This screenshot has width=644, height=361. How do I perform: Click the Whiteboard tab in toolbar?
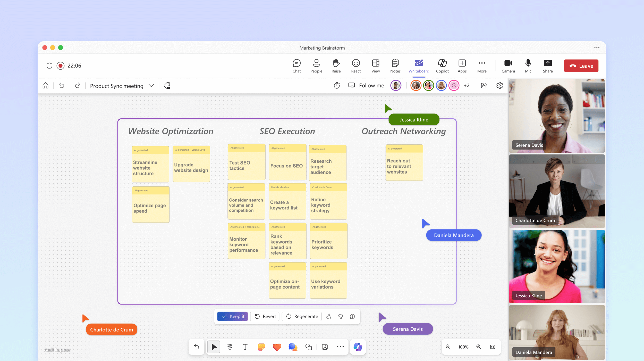pyautogui.click(x=418, y=65)
